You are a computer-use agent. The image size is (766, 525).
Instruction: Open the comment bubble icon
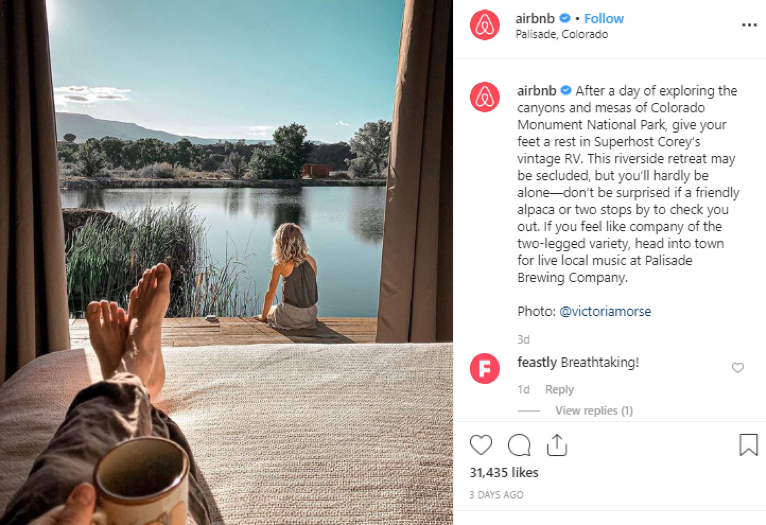point(519,445)
